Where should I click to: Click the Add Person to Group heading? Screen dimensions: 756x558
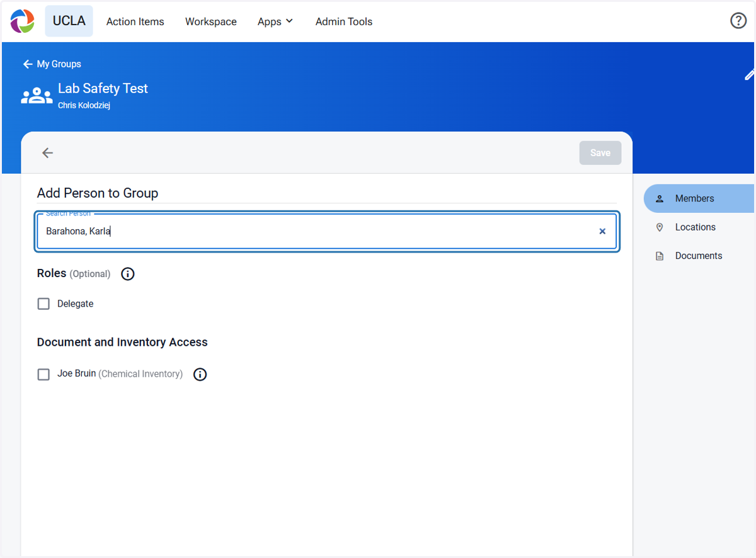(x=98, y=193)
